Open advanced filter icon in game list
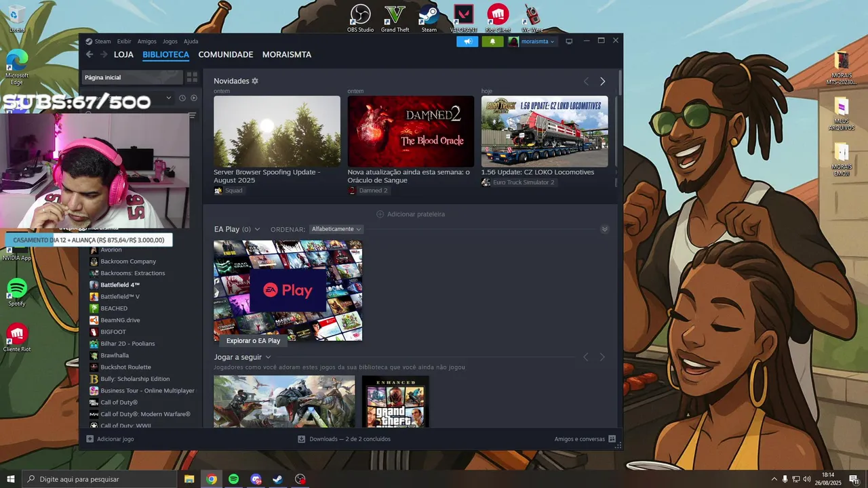 tap(193, 116)
